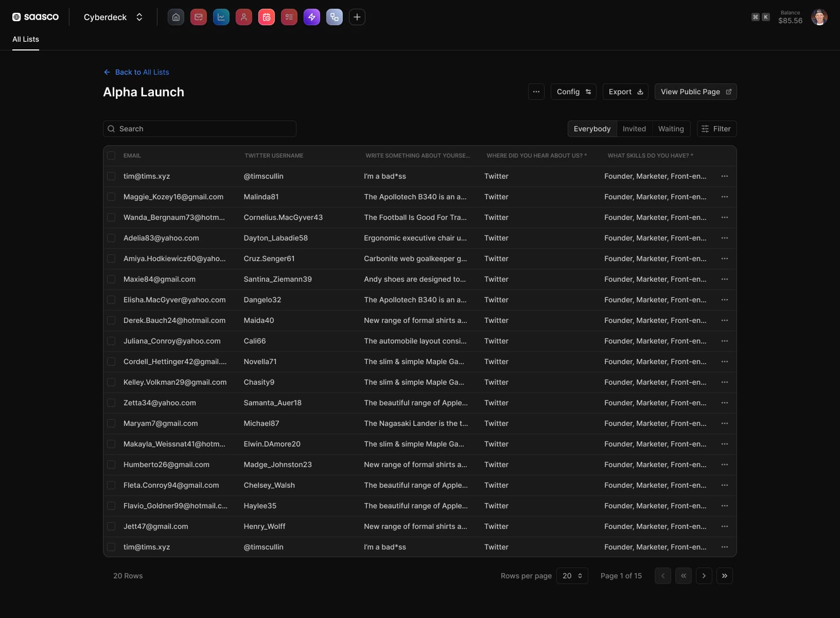Click the Makayla_Weissnat41 email cell
The image size is (840, 618).
click(x=174, y=444)
